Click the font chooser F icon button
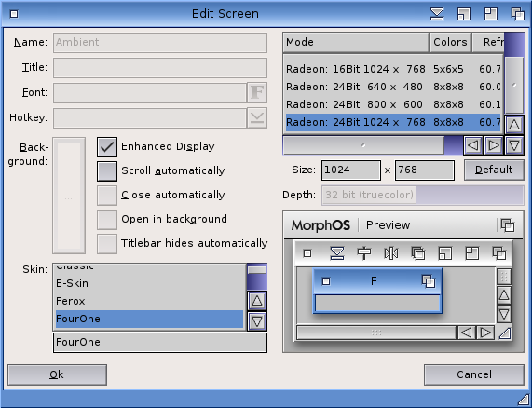The image size is (532, 408). [x=257, y=92]
